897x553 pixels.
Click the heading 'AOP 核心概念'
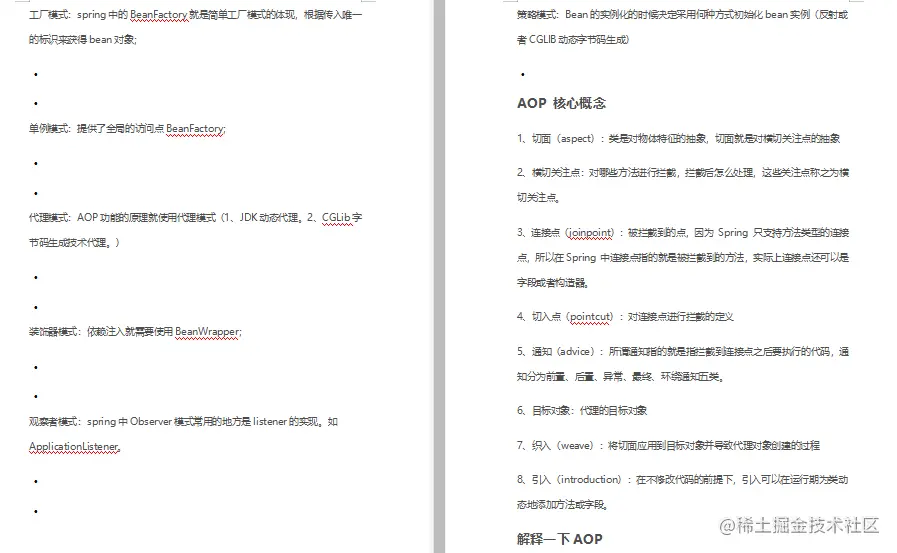click(561, 104)
